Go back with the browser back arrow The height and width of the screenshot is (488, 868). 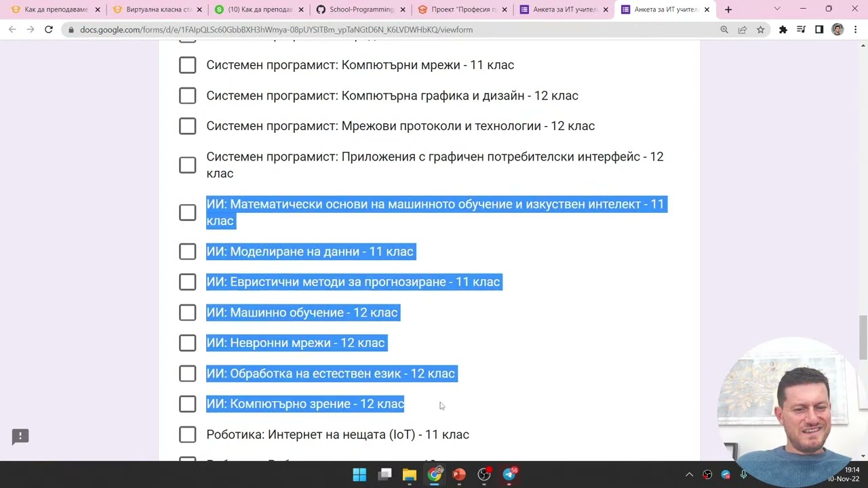tap(12, 30)
